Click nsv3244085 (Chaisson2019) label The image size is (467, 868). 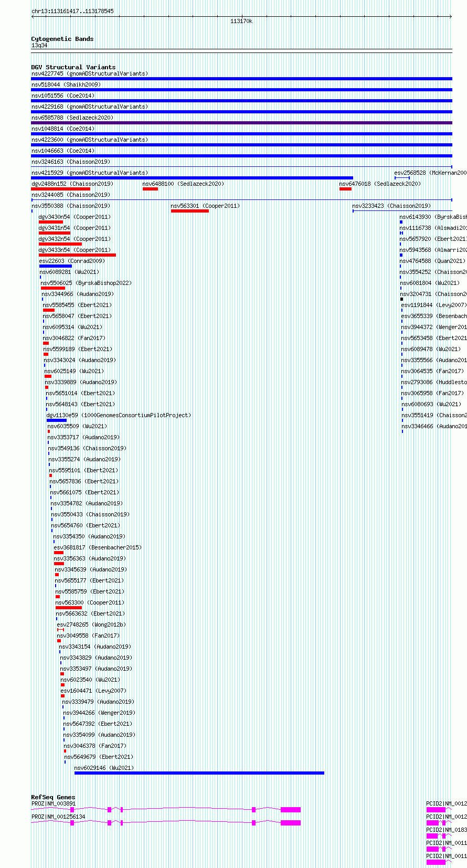[x=71, y=195]
